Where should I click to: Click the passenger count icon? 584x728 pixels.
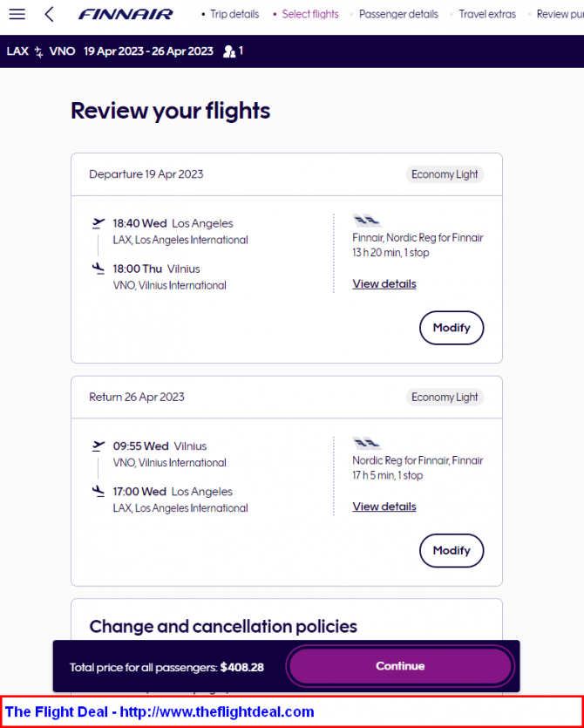click(x=229, y=51)
